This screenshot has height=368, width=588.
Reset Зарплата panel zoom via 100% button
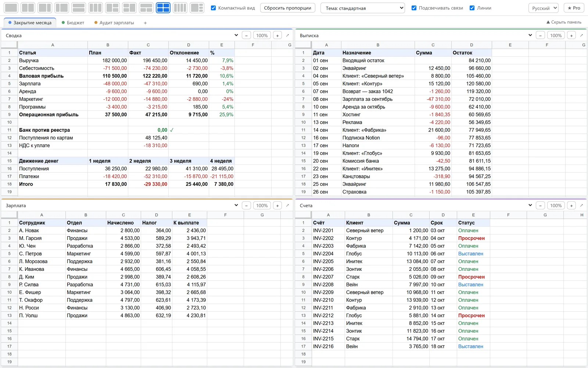[x=262, y=205]
